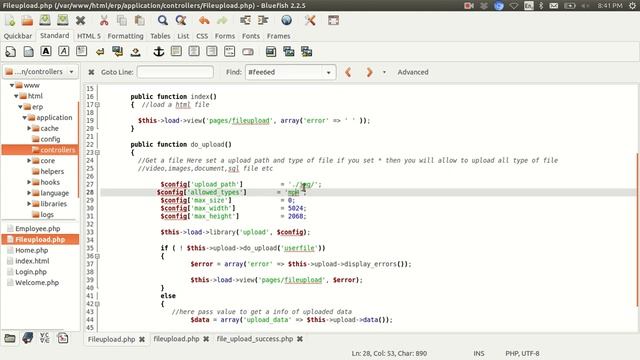Open the Quickbar tab
The height and width of the screenshot is (360, 640).
18,36
